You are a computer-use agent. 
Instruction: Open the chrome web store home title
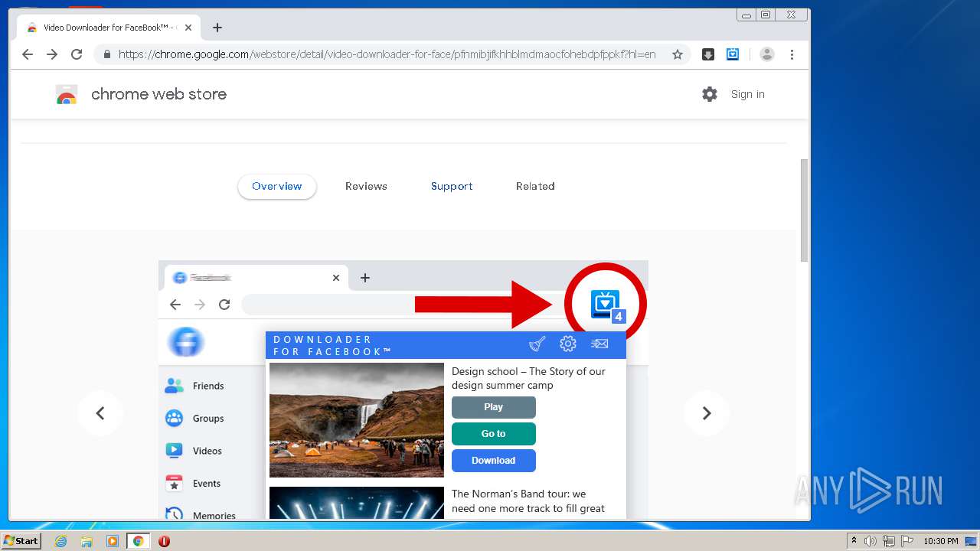tap(158, 94)
